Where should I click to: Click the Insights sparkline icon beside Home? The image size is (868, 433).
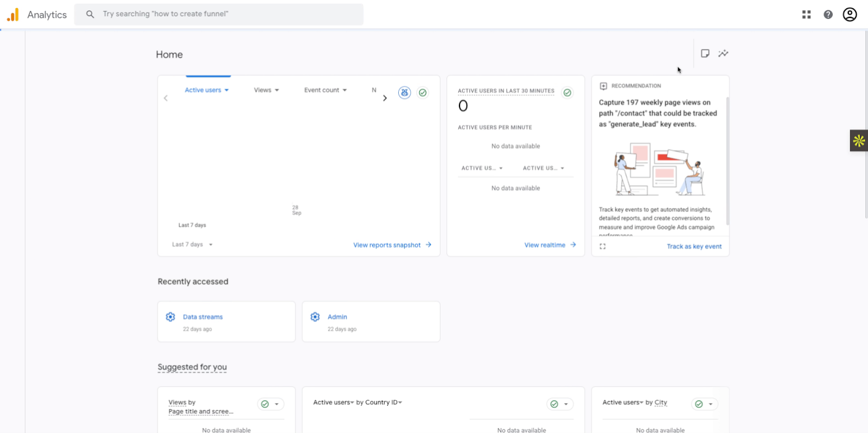723,53
